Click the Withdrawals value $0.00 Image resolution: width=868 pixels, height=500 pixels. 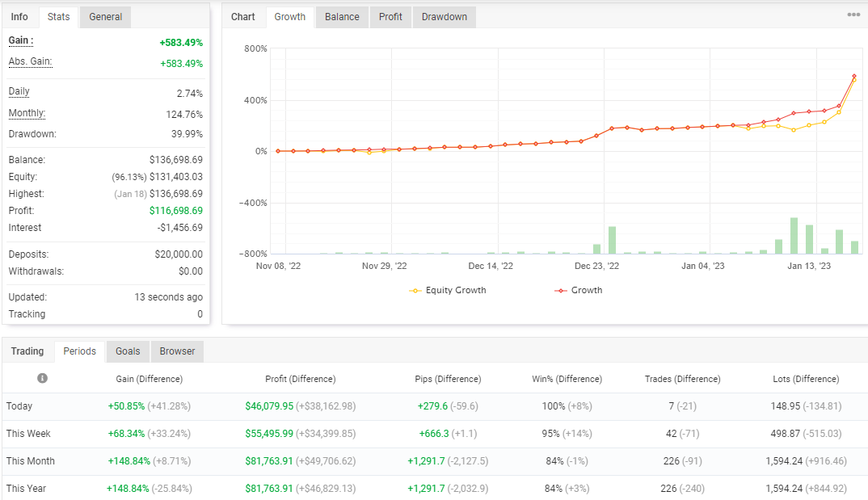[191, 271]
